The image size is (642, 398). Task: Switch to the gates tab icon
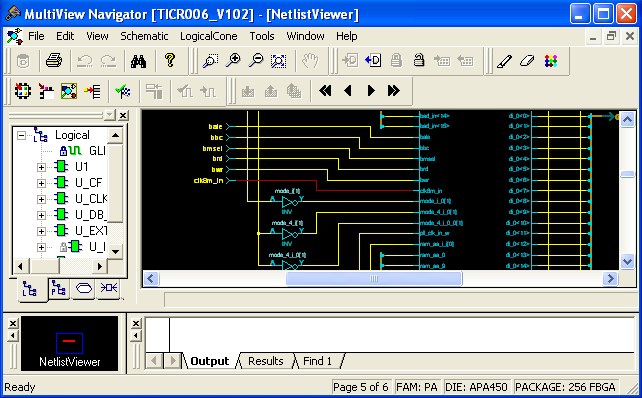109,288
